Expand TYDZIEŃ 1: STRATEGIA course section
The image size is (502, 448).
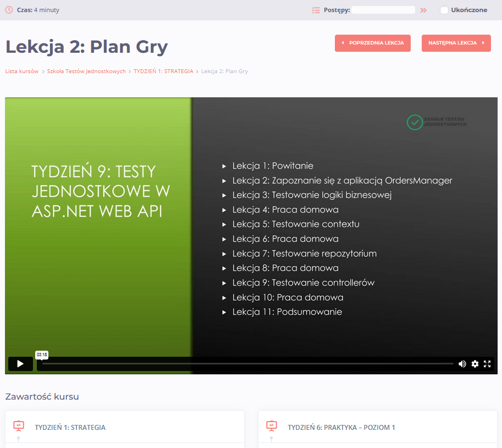125,427
